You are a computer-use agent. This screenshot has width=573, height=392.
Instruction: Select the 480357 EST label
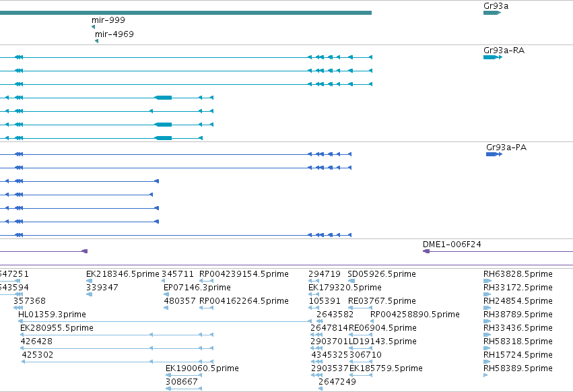click(x=180, y=301)
